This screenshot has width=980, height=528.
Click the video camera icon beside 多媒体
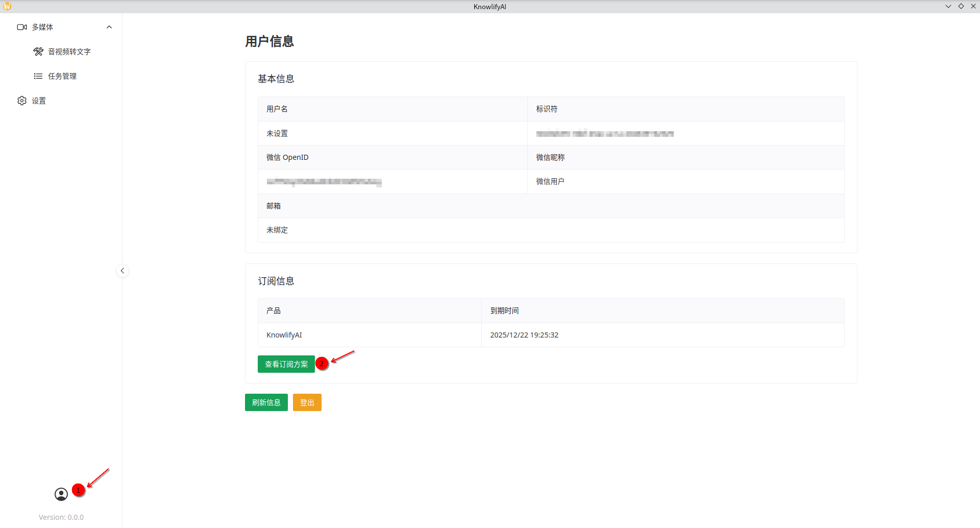coord(22,27)
